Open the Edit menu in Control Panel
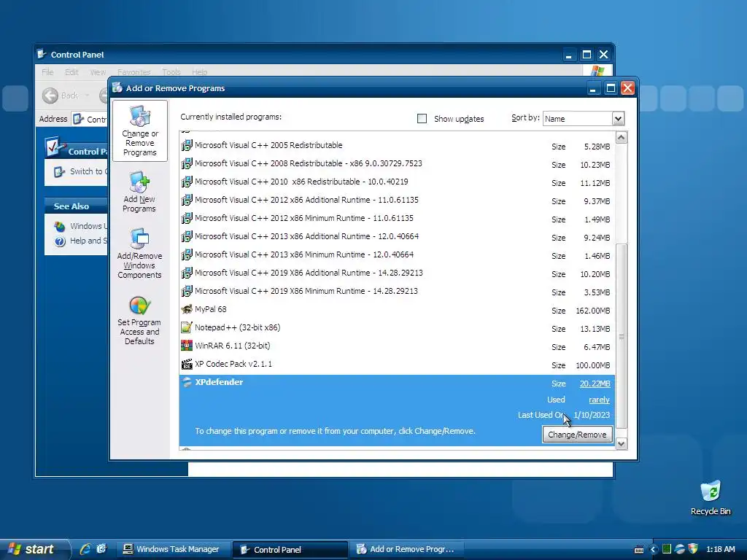747x560 pixels. point(71,72)
